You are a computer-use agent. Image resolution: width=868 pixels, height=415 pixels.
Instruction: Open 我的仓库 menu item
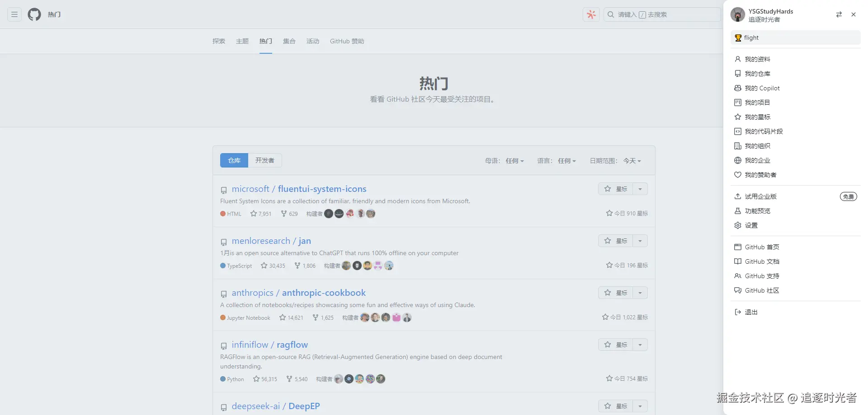point(796,74)
